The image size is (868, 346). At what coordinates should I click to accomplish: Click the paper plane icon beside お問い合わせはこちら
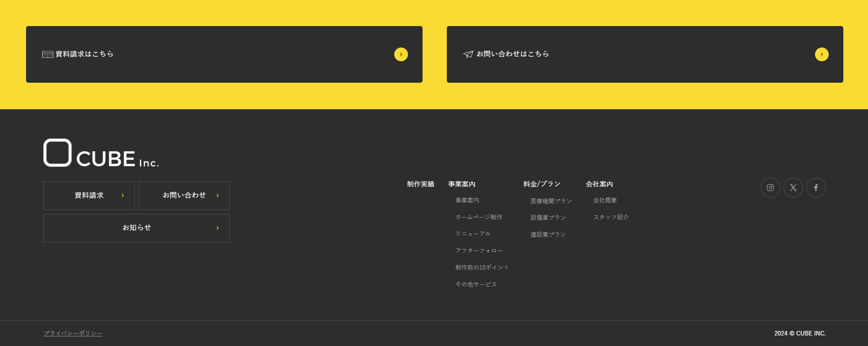(468, 54)
